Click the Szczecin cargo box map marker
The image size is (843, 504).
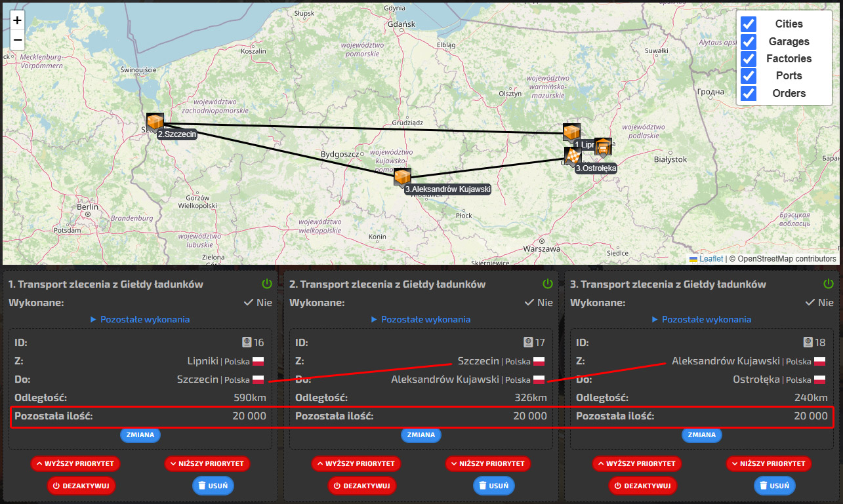(155, 122)
